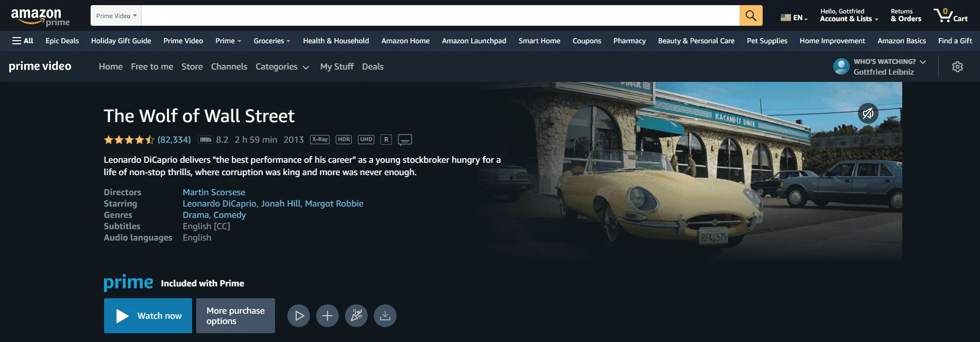This screenshot has width=980, height=342.
Task: Open Epic Deals link
Action: click(62, 41)
